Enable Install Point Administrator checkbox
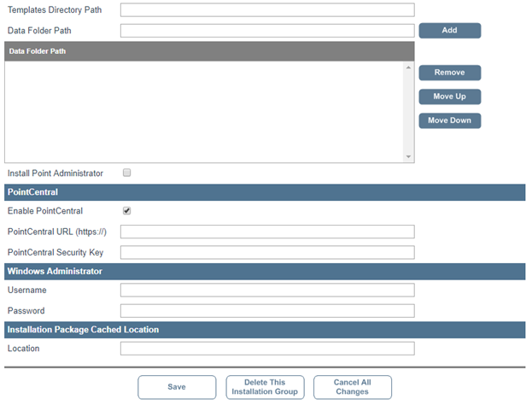The width and height of the screenshot is (532, 411). [127, 173]
